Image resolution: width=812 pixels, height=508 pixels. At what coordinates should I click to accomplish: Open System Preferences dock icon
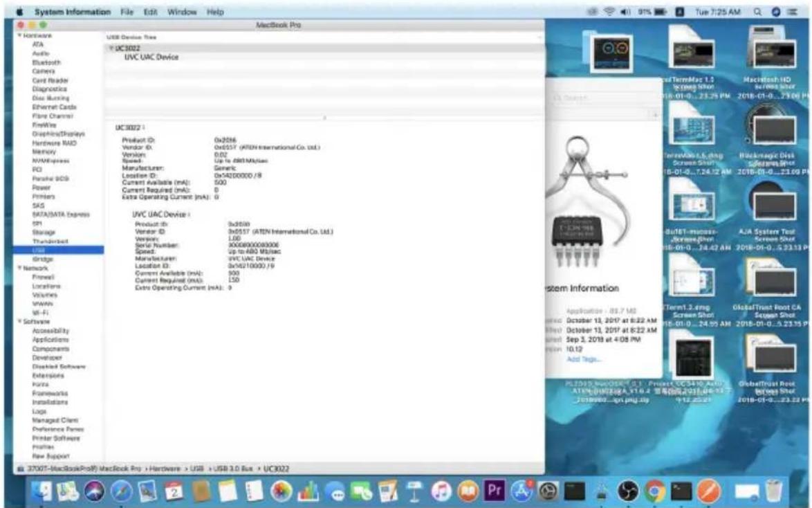[x=548, y=491]
